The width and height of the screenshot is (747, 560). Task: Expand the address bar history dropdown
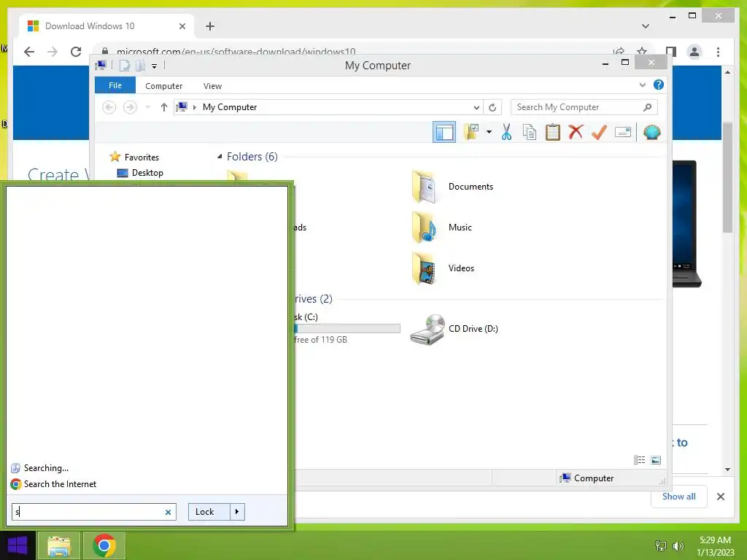point(476,108)
